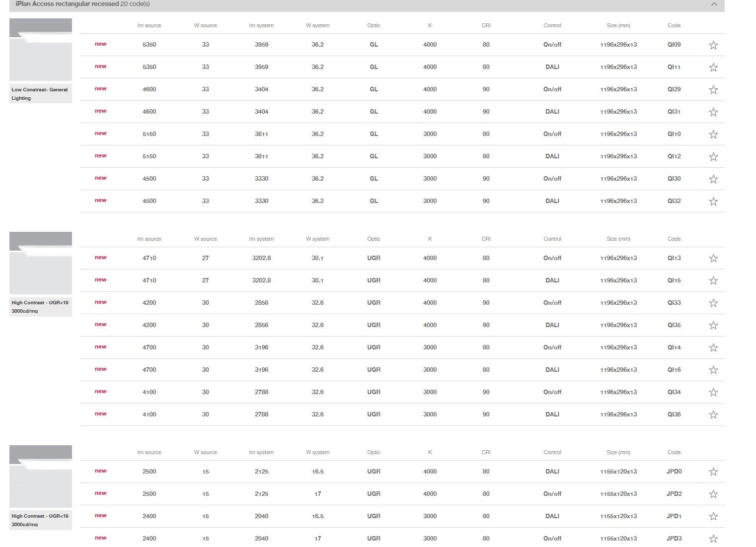
Task: Add code QI32 to favorites
Action: [713, 202]
